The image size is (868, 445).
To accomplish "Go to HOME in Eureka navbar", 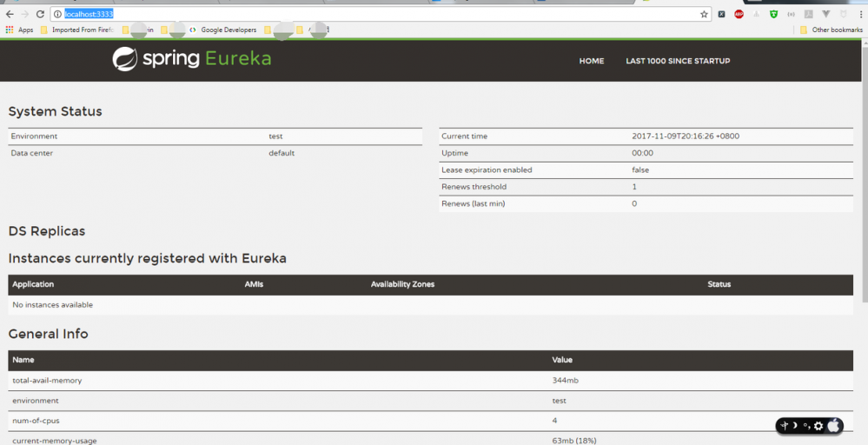I will (x=591, y=61).
